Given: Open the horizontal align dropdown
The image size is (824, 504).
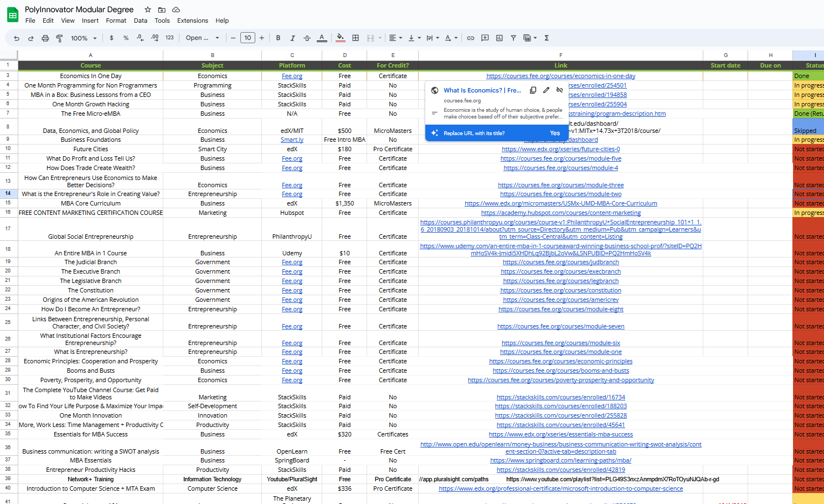Looking at the screenshot, I should click(395, 38).
